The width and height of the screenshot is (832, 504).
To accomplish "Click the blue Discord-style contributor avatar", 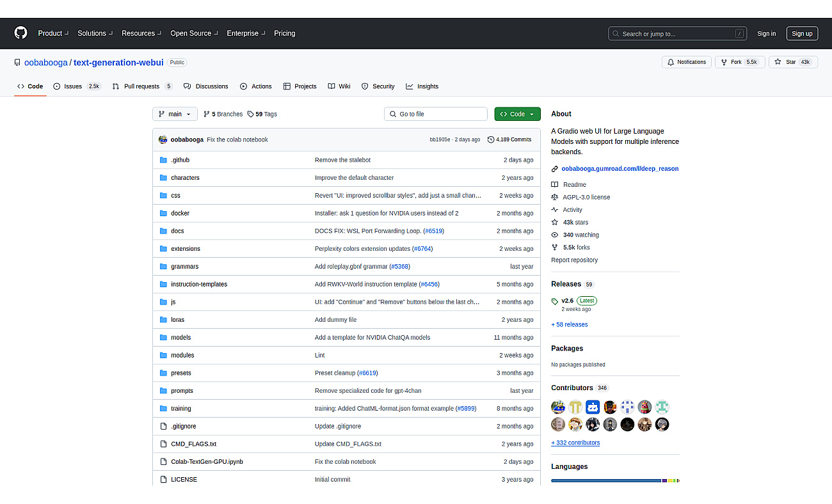I will (x=593, y=407).
